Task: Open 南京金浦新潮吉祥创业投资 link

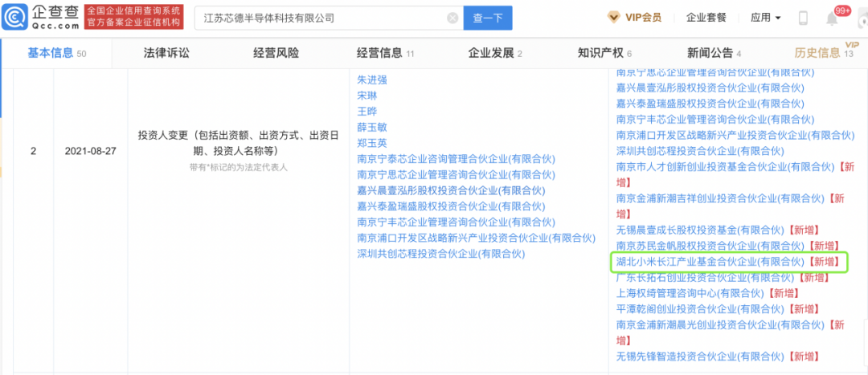Action: 720,198
